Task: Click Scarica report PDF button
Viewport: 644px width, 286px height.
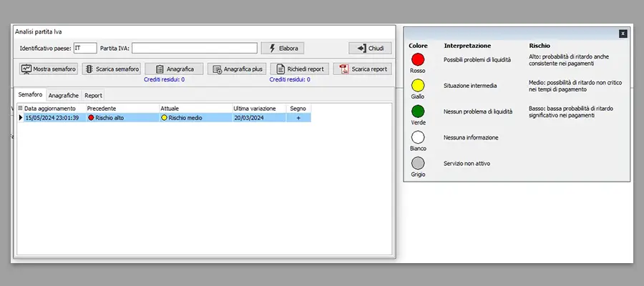Action: 362,69
